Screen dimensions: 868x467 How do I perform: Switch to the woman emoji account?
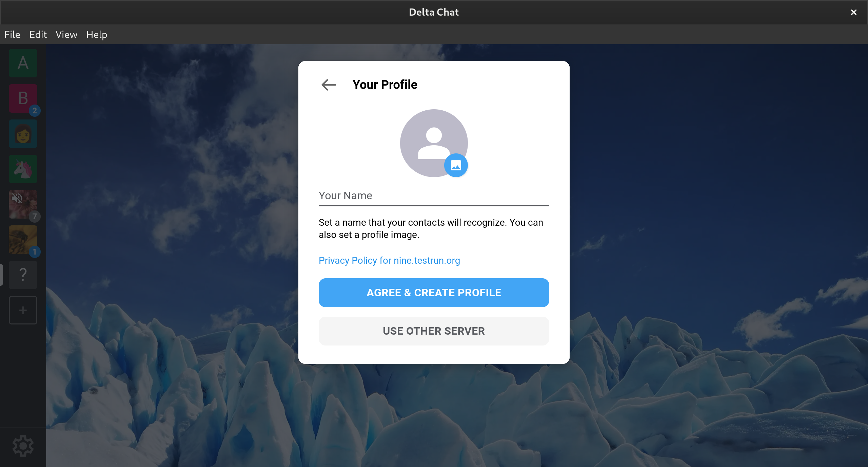(x=23, y=134)
